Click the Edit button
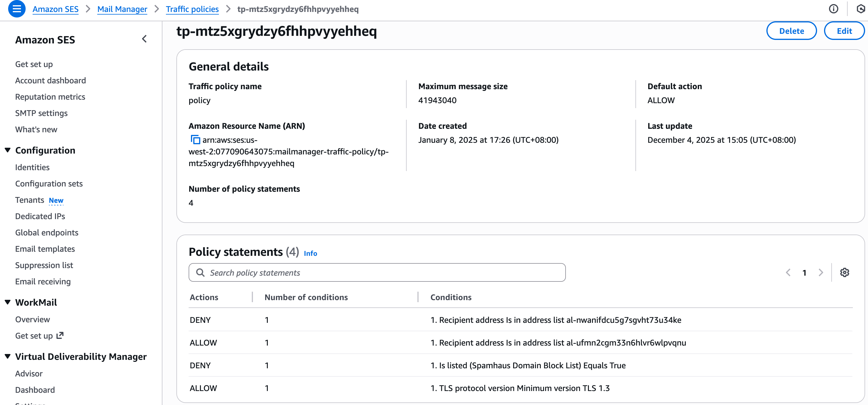This screenshot has height=405, width=868. 844,31
